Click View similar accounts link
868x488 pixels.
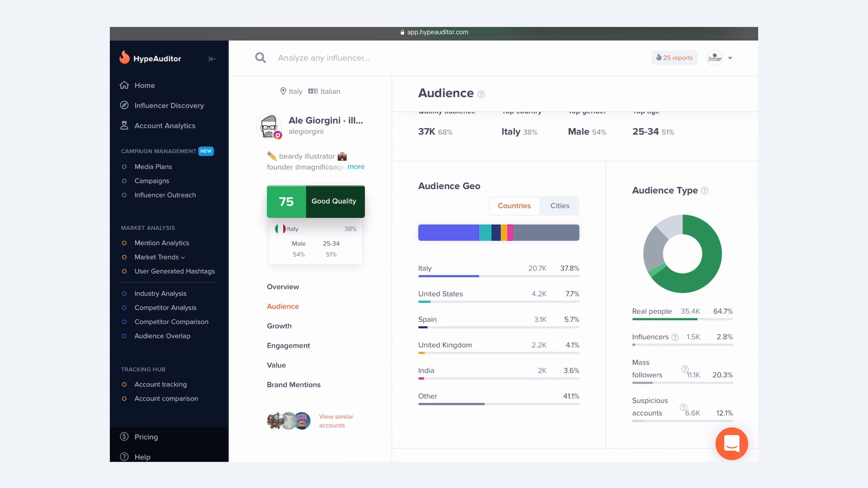click(336, 421)
